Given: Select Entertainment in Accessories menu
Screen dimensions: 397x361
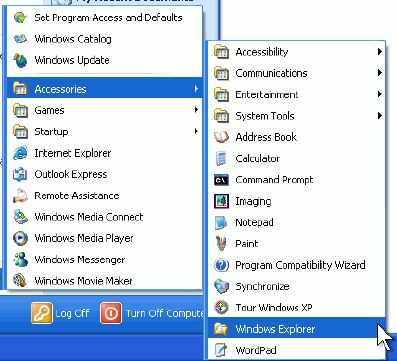Looking at the screenshot, I should [x=297, y=94].
